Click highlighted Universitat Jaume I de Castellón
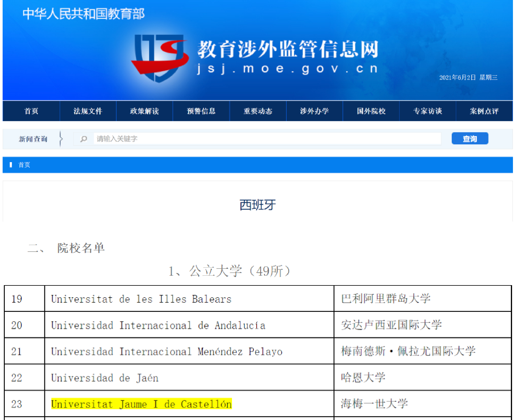Image resolution: width=518 pixels, height=420 pixels. click(x=141, y=404)
